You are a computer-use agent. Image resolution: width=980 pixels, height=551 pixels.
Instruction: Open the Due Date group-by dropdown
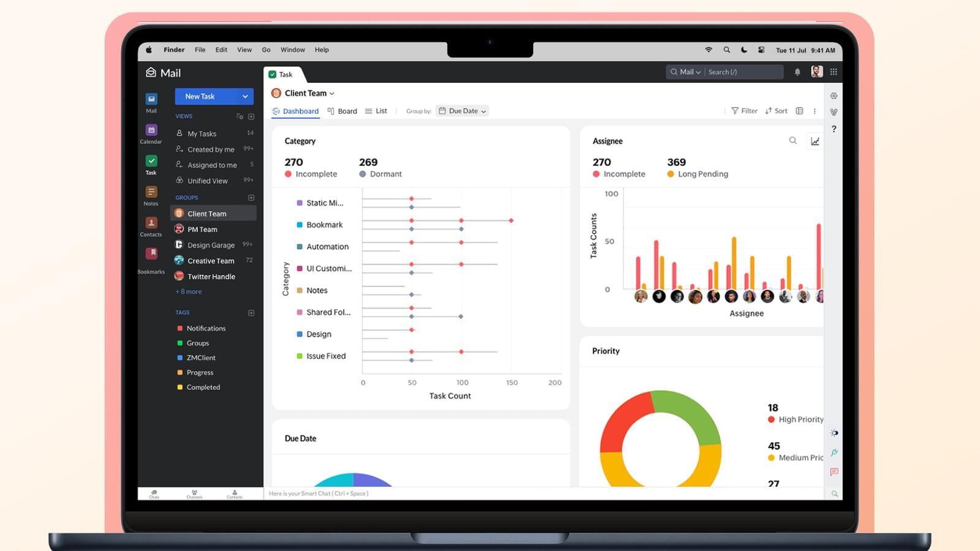click(462, 111)
